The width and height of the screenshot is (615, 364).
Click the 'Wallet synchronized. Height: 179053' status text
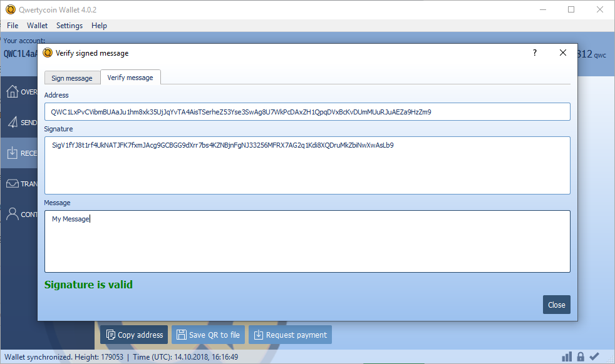64,357
